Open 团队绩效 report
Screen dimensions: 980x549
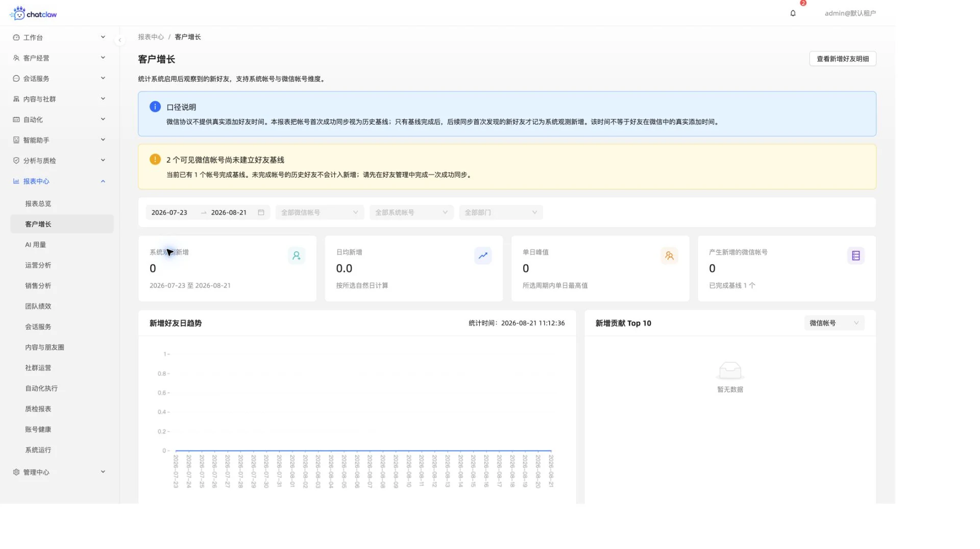coord(62,306)
